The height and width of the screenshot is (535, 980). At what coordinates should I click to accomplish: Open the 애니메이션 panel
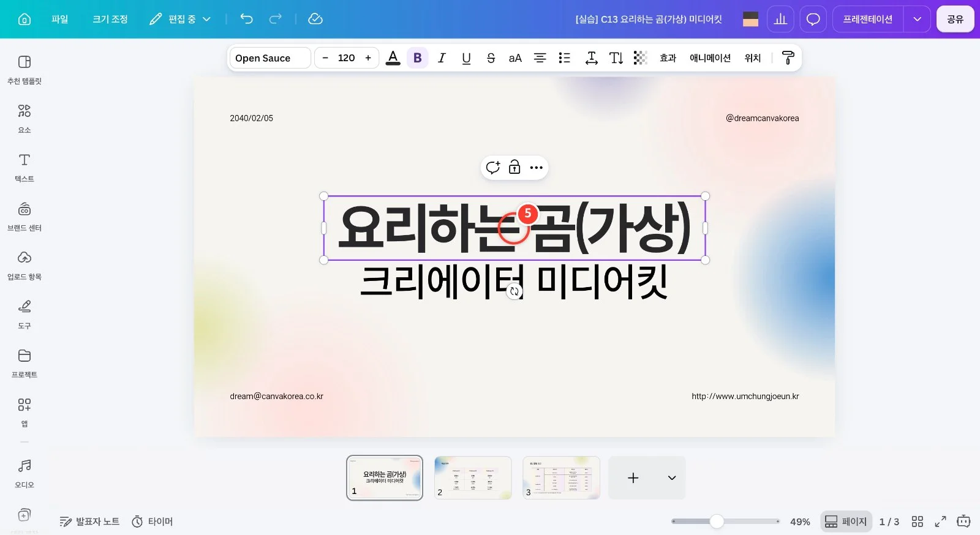[710, 58]
